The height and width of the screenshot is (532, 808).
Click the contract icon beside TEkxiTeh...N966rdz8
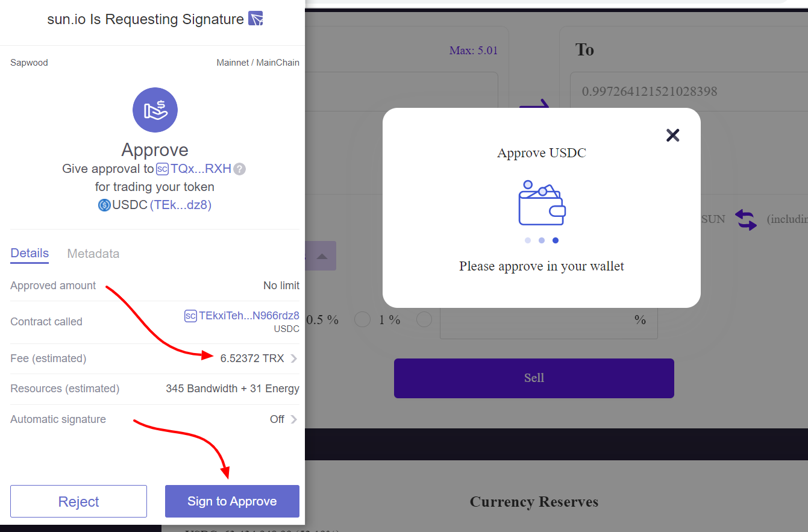tap(190, 316)
